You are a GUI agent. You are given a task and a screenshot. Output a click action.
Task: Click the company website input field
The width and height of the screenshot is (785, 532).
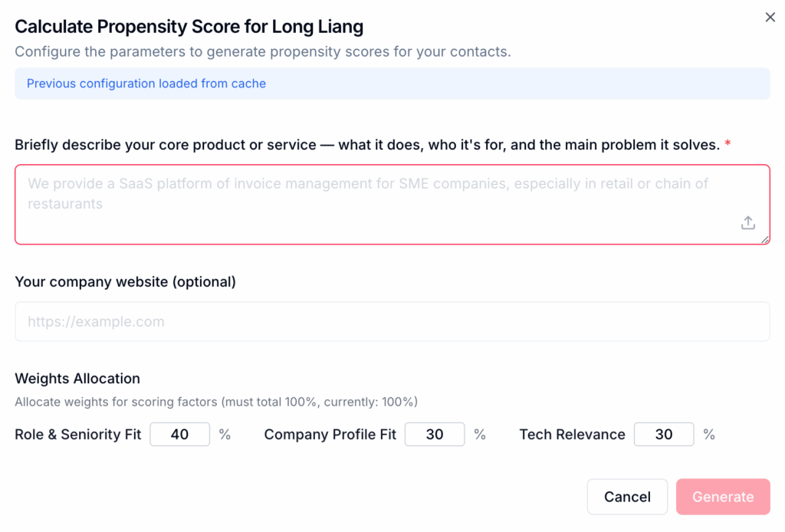(392, 321)
